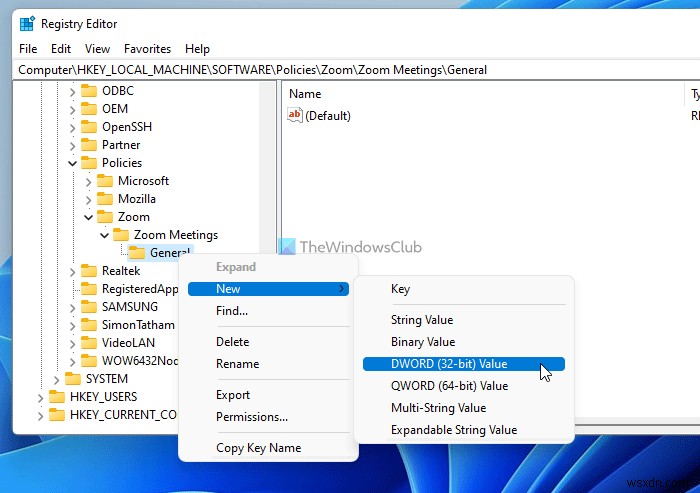
Task: Click the SimonTatham folder icon
Action: 89,325
